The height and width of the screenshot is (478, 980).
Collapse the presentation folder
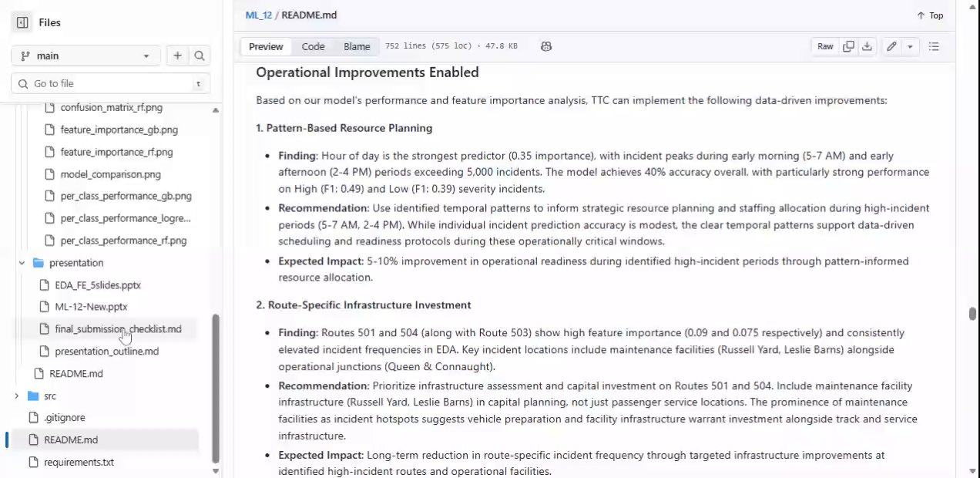(22, 263)
